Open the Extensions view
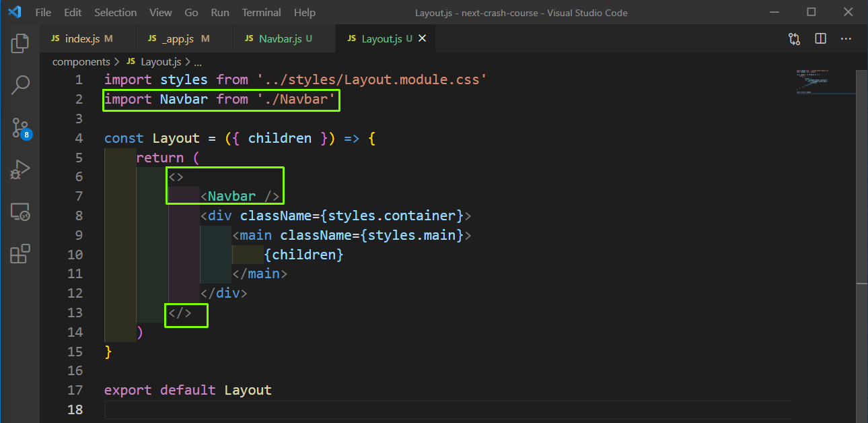The image size is (868, 423). [20, 254]
